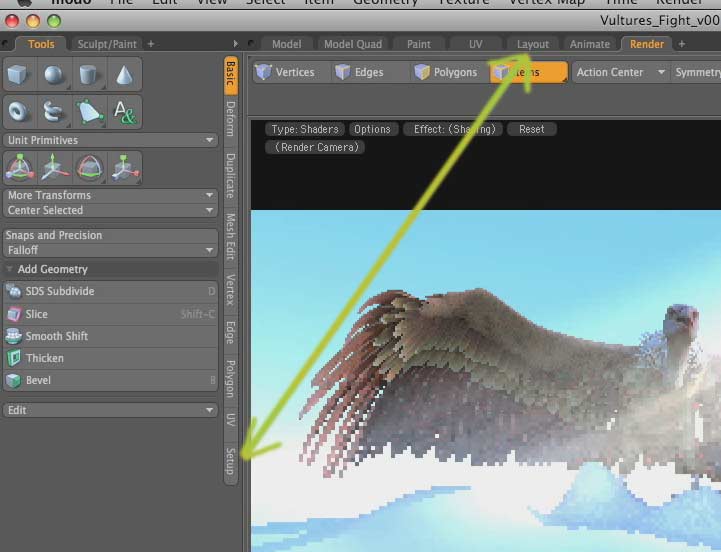The width and height of the screenshot is (721, 552).
Task: Switch to the Animate layout tab
Action: tap(589, 44)
